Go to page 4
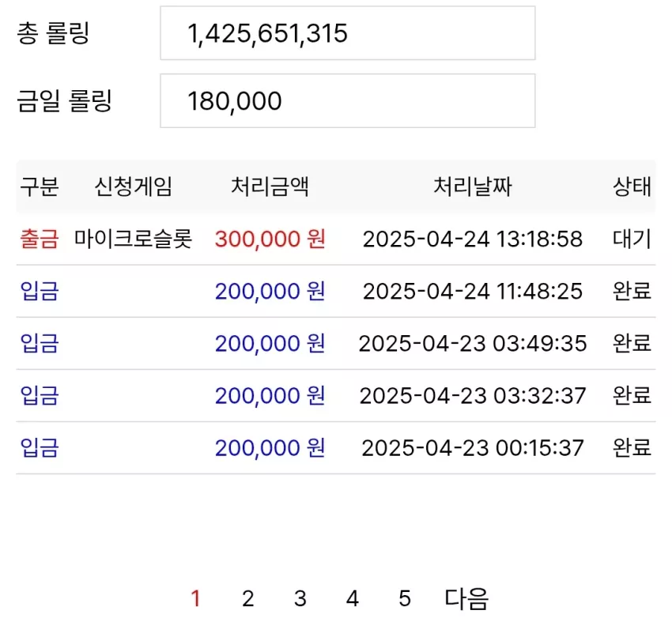The width and height of the screenshot is (672, 633). pos(353,599)
